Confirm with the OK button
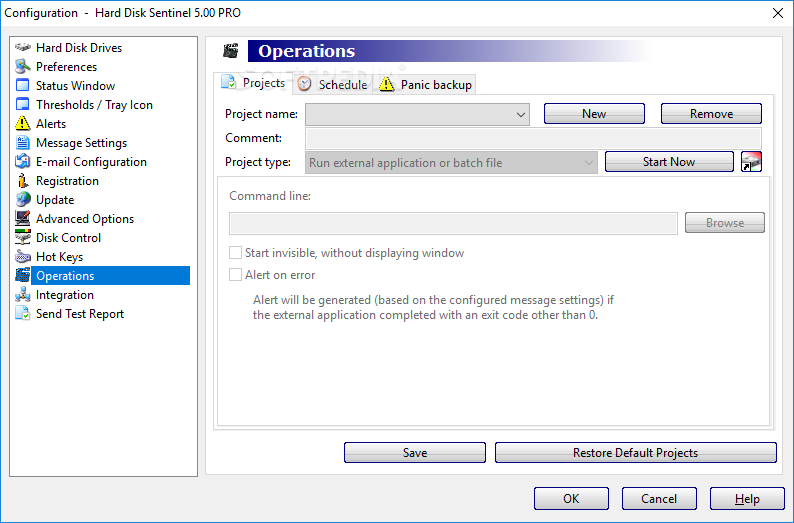This screenshot has height=523, width=794. click(571, 499)
